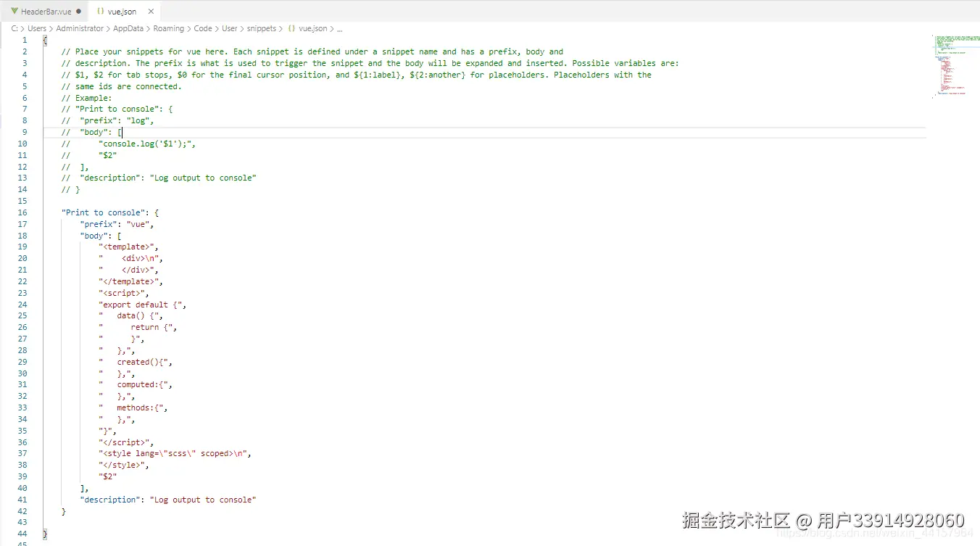Open the AppData breadcrumb segment
980x546 pixels.
point(128,28)
